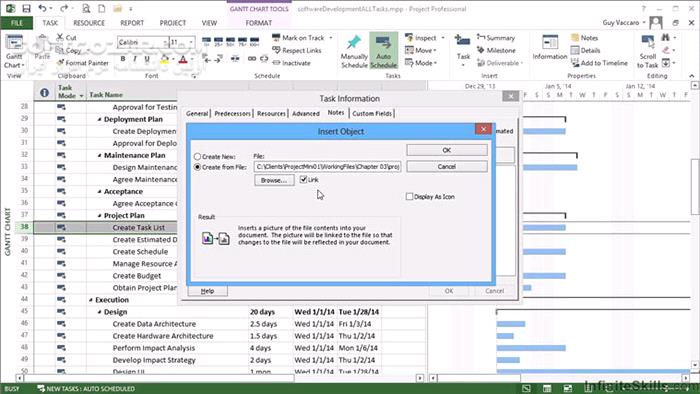Click the Save icon in quick access toolbar

(x=26, y=8)
